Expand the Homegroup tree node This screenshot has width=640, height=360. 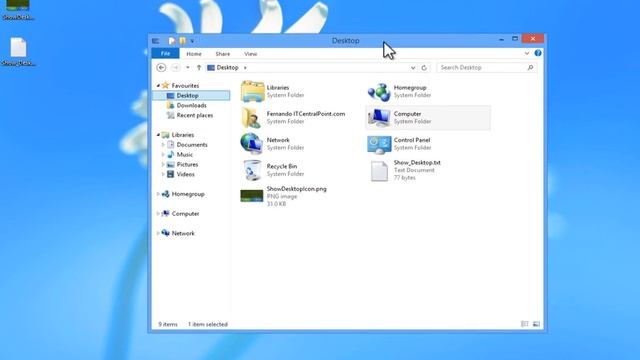pyautogui.click(x=158, y=194)
